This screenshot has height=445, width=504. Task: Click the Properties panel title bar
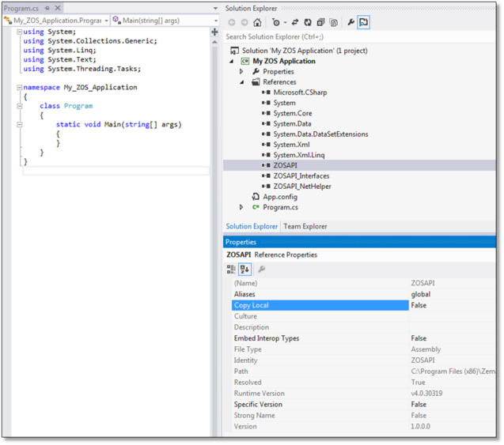[359, 242]
